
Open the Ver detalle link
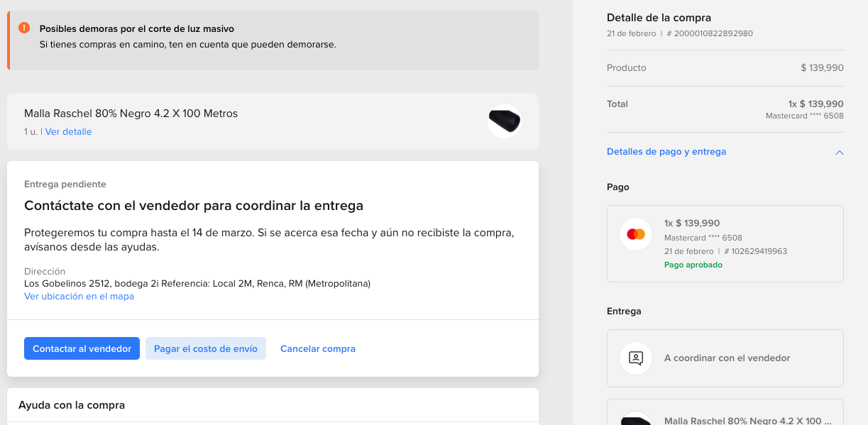(68, 132)
